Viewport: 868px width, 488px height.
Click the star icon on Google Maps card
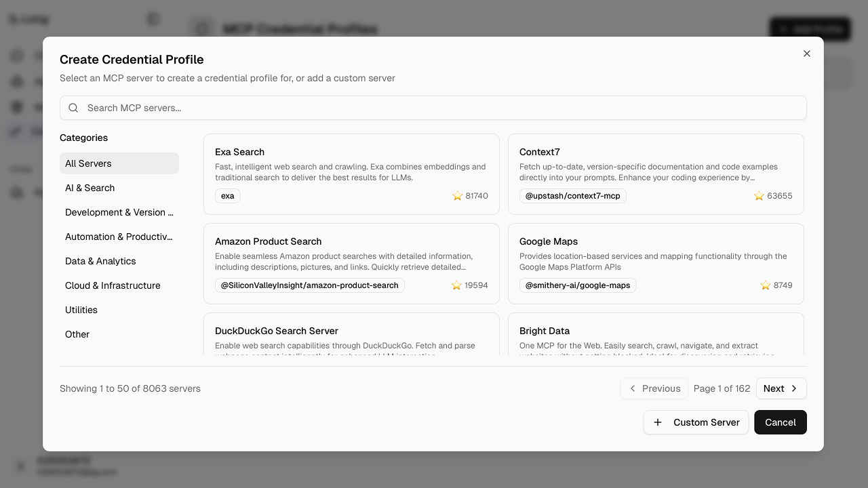tap(766, 285)
